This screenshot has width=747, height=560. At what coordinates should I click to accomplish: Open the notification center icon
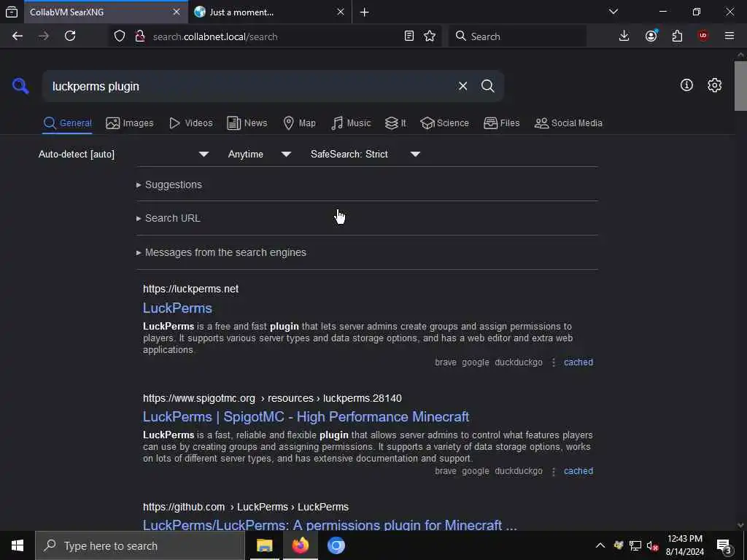click(724, 546)
